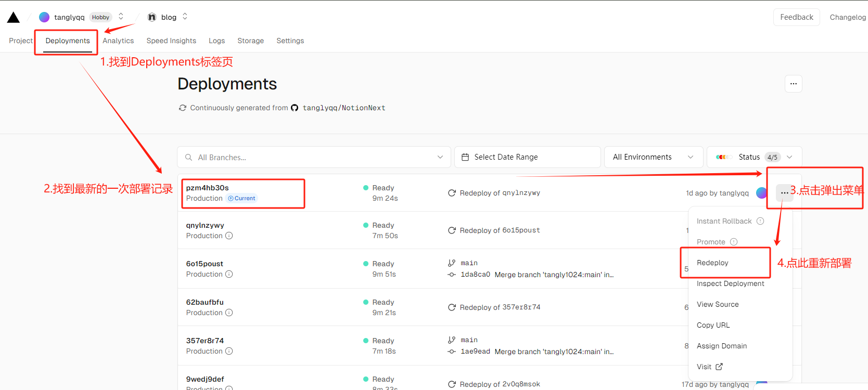Switch to the Project tab

tap(21, 41)
